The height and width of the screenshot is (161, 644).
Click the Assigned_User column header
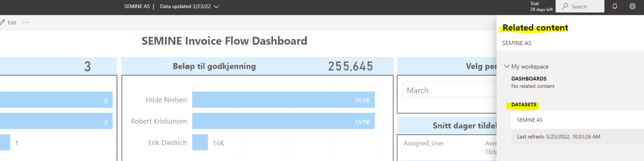423,143
